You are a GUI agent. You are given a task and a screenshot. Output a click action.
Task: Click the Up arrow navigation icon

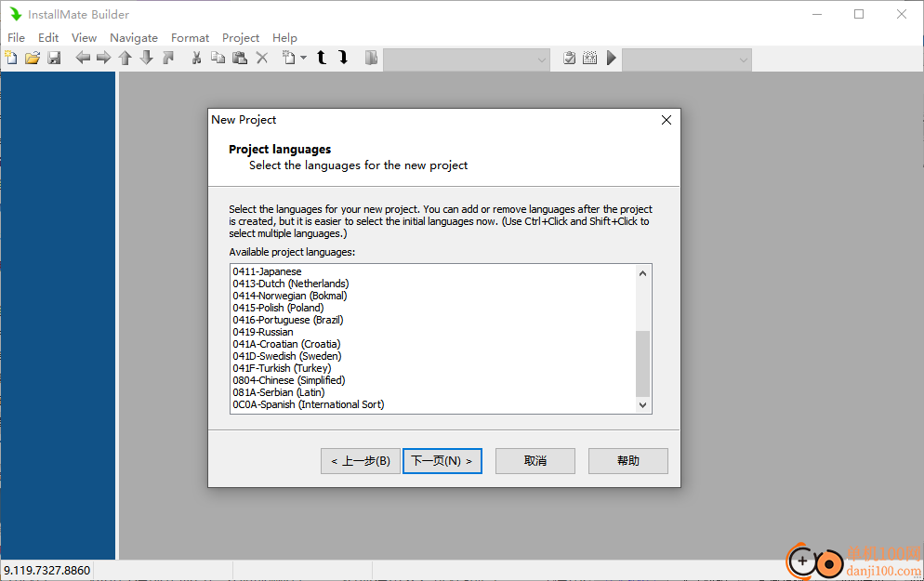coord(125,58)
